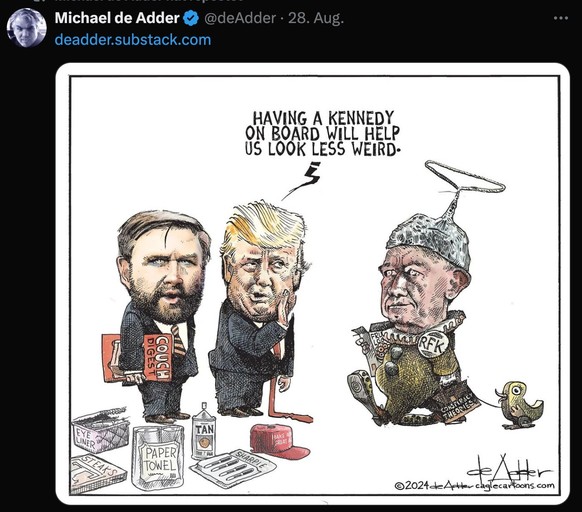Click the Paper Towel roll package
582x512 pixels.
[158, 457]
